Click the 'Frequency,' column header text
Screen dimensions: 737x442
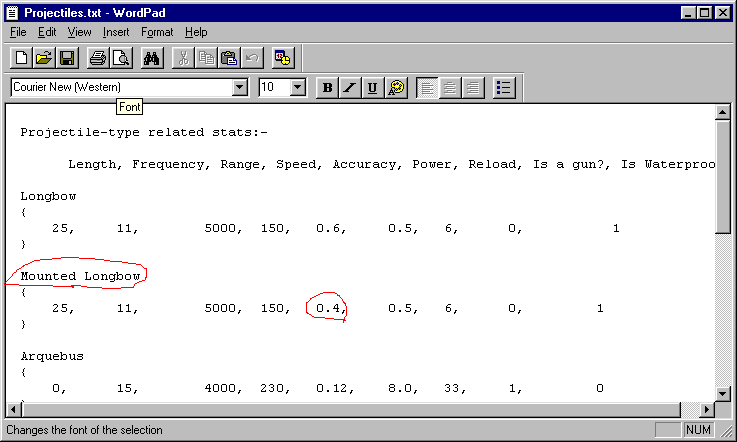coord(171,165)
